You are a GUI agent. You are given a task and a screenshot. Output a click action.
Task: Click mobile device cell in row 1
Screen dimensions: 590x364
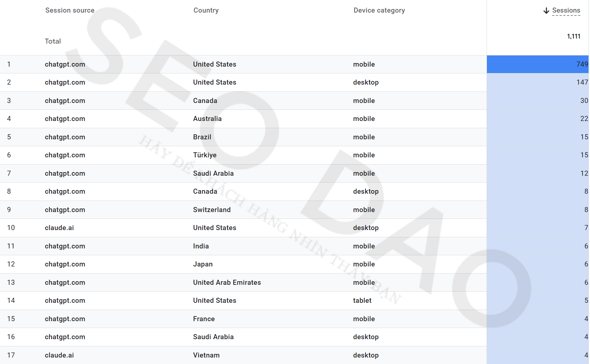click(364, 64)
